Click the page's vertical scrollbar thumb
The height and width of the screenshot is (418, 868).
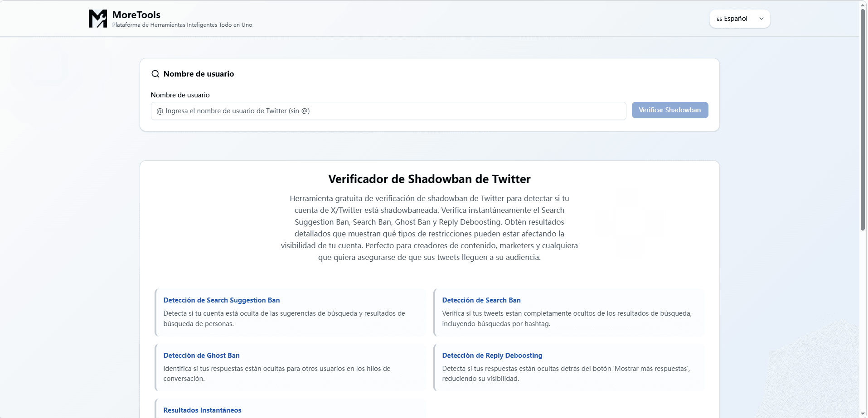point(863,118)
